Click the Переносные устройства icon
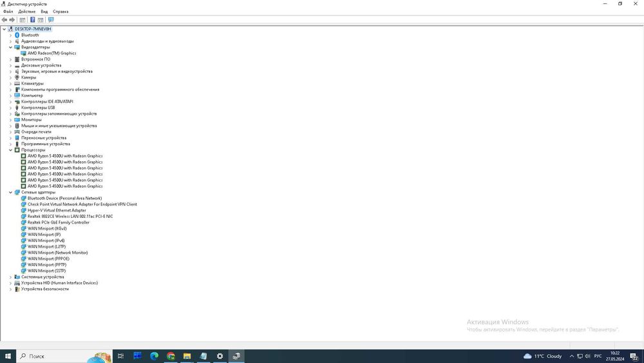644x363 pixels. pos(17,138)
